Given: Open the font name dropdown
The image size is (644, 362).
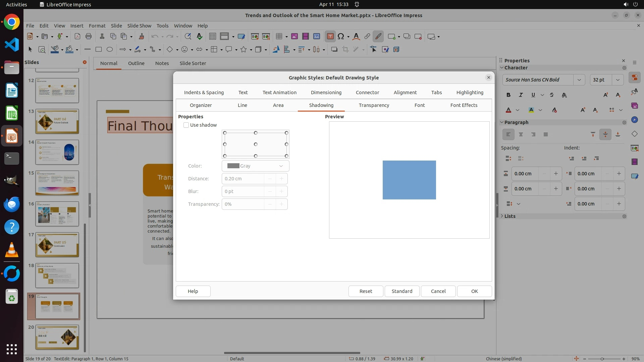Looking at the screenshot, I should pyautogui.click(x=579, y=80).
